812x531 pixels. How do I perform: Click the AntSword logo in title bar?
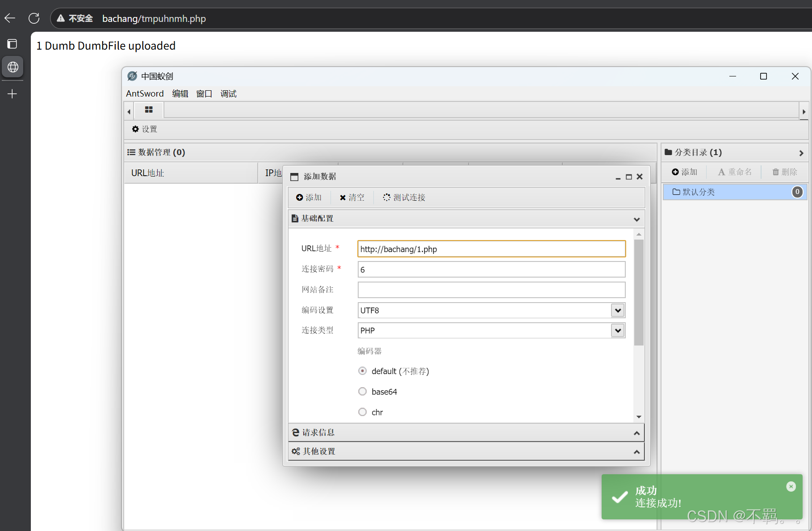coord(132,76)
